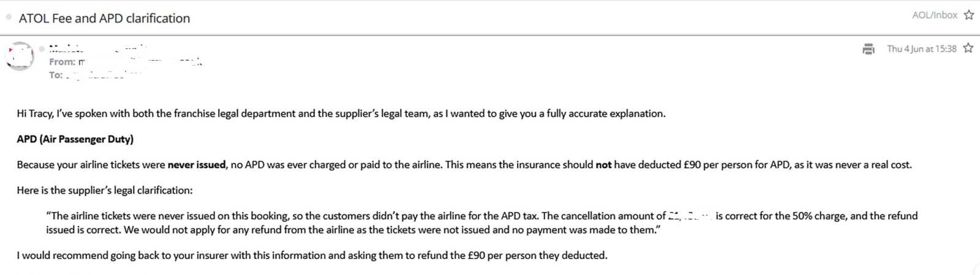Star the ATOL Fee conversation beside AOL/Inbox
This screenshot has width=980, height=275.
click(x=969, y=15)
